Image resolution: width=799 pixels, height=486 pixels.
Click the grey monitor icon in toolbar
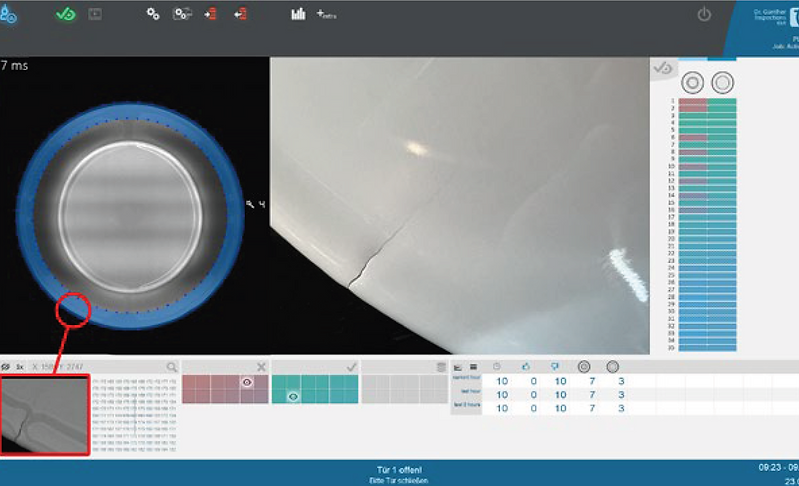pos(95,14)
